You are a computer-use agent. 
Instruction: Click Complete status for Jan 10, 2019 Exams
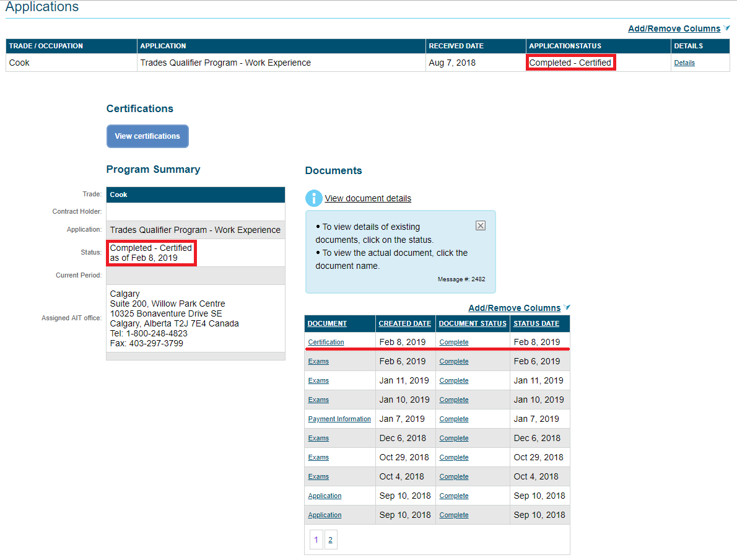(453, 400)
